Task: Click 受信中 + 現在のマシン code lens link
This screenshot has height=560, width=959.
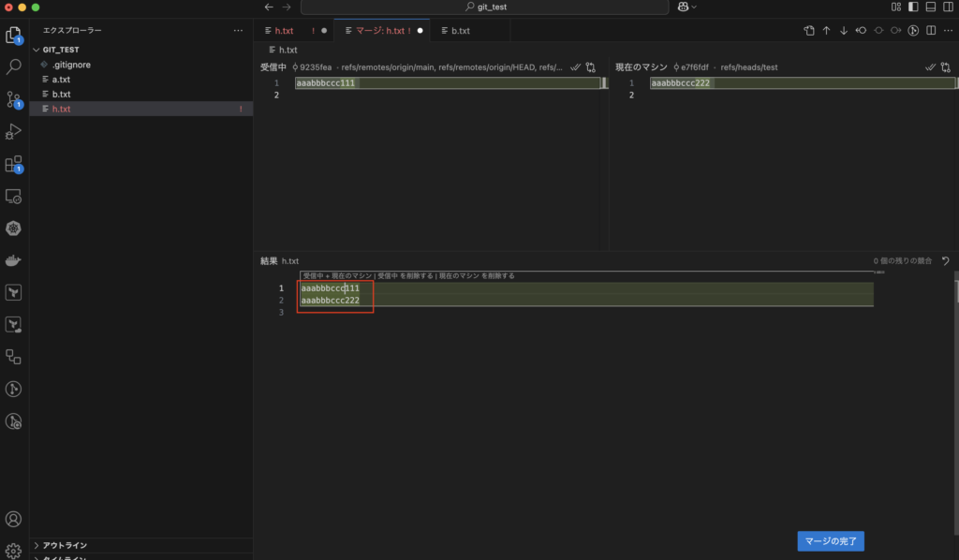Action: pos(337,275)
